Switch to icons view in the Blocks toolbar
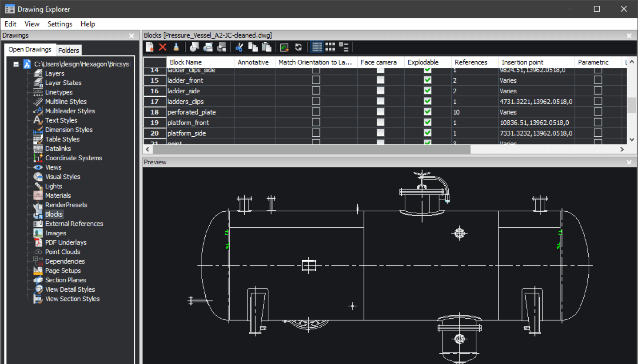This screenshot has width=638, height=364. [330, 47]
